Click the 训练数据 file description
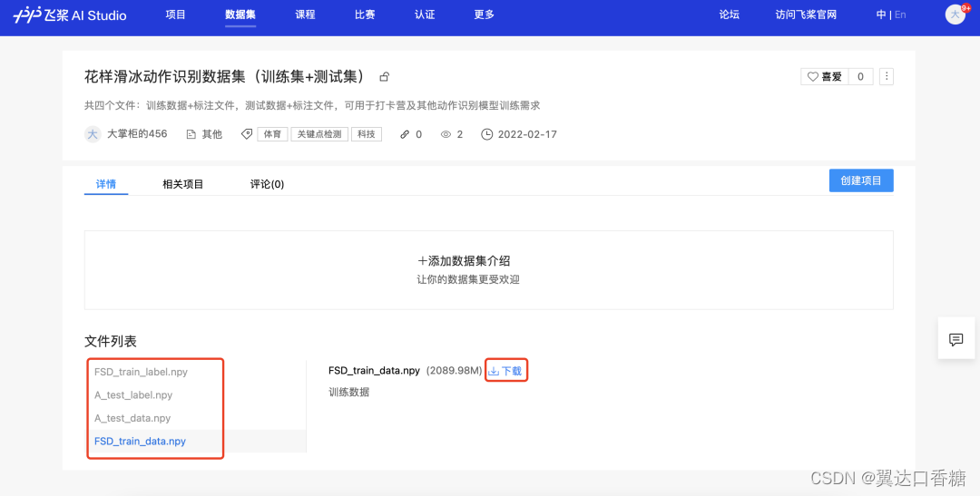Image resolution: width=980 pixels, height=496 pixels. pyautogui.click(x=348, y=393)
